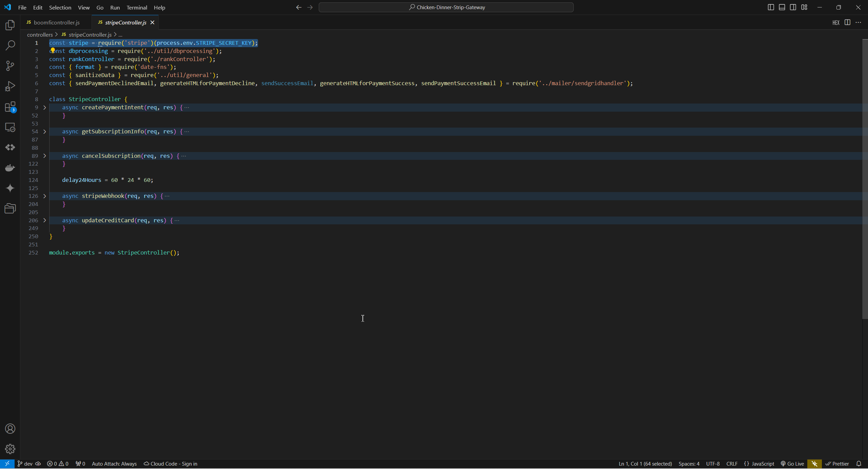Switch to the boomficontroller.js tab
Image resolution: width=868 pixels, height=469 pixels.
tap(57, 22)
